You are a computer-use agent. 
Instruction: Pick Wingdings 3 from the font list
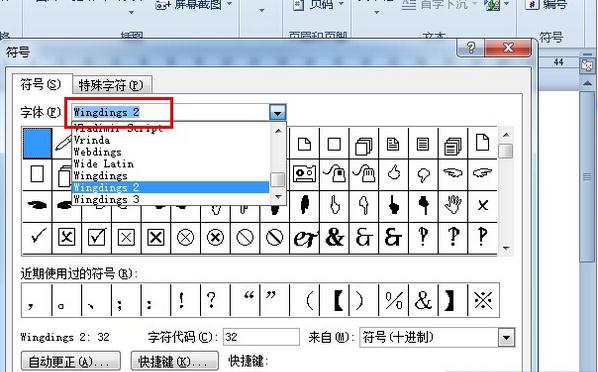(170, 199)
